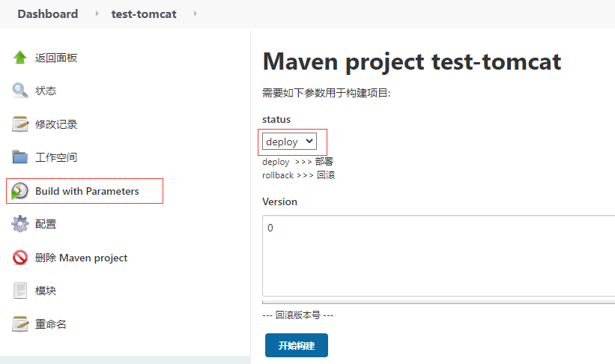The width and height of the screenshot is (615, 364).
Task: Open test-tomcat breadcrumb item
Action: pos(144,14)
